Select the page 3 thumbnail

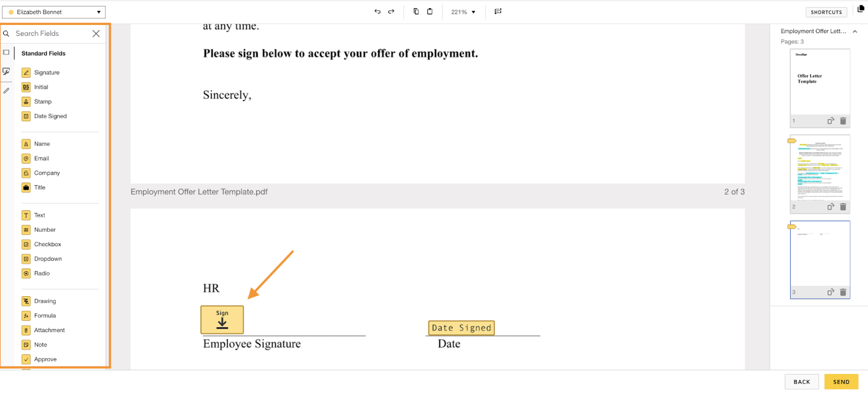[820, 256]
